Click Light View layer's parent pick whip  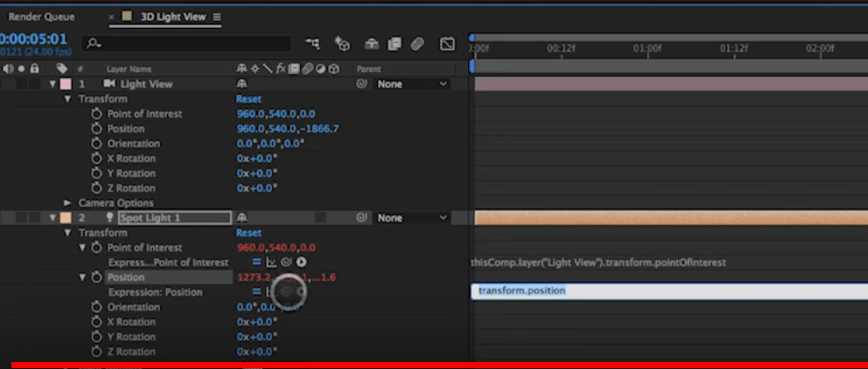[x=360, y=84]
